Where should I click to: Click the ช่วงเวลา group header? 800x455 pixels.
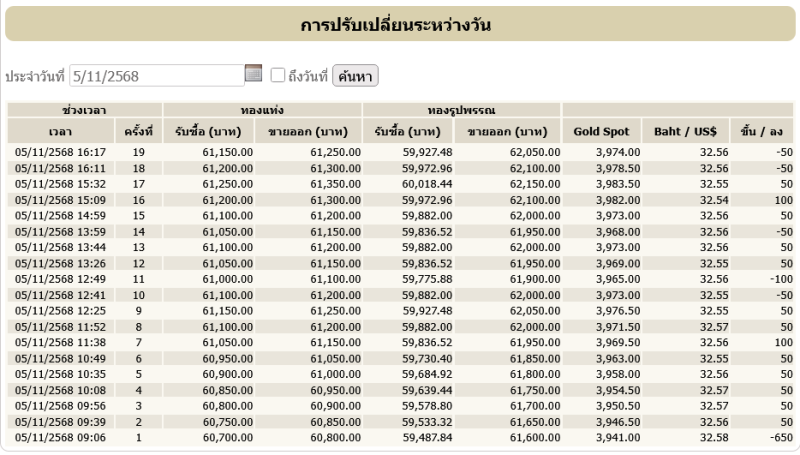(84, 109)
